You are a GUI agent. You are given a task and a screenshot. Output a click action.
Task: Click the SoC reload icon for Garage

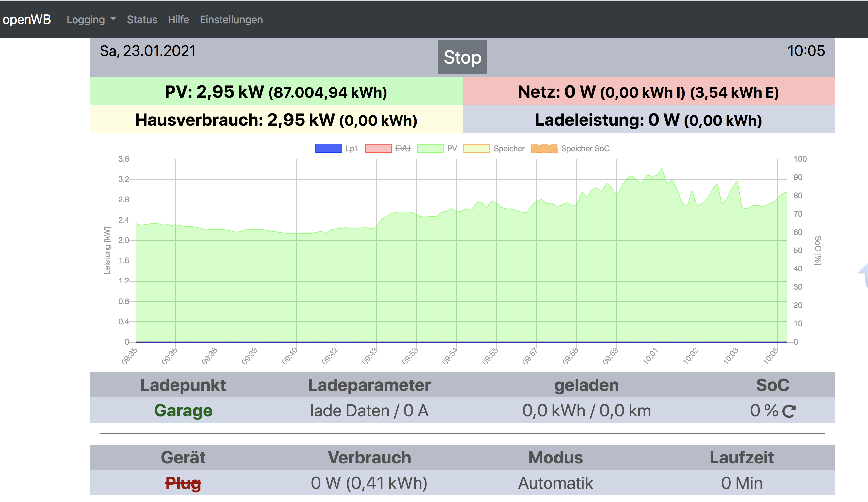coord(789,411)
